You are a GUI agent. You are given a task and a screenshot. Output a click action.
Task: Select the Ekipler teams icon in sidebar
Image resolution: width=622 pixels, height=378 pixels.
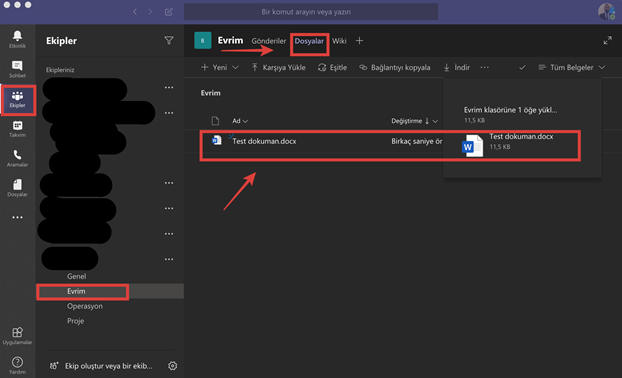17,99
